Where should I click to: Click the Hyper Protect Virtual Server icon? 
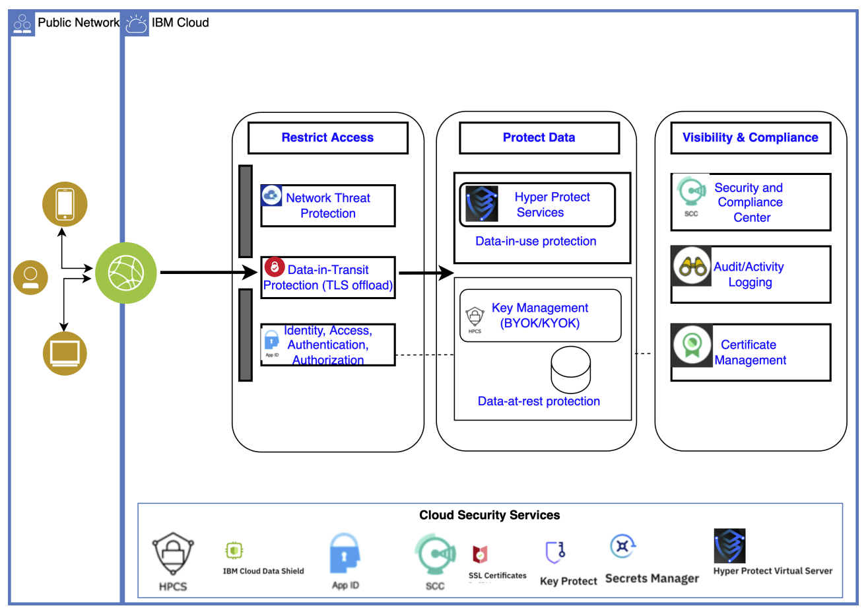tap(729, 545)
